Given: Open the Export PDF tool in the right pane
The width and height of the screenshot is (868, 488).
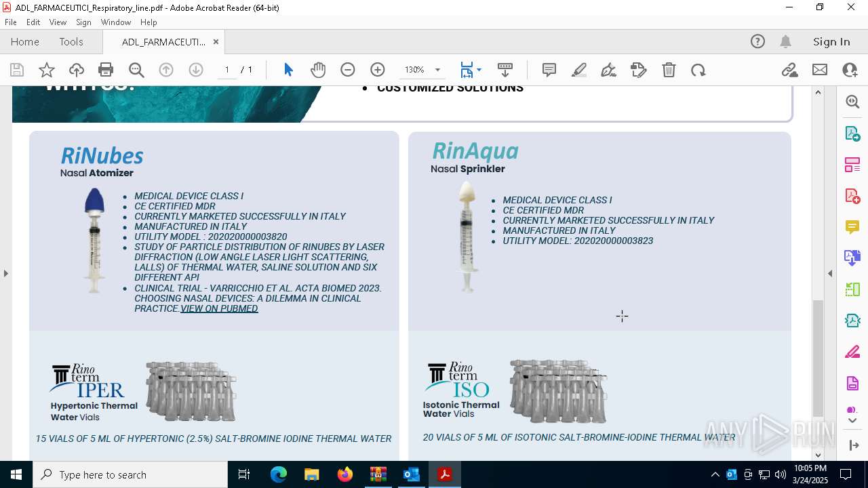Looking at the screenshot, I should click(x=852, y=134).
